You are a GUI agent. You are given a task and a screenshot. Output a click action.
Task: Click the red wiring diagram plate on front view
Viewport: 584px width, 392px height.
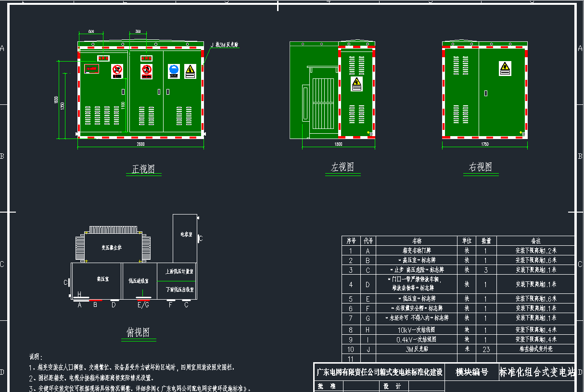91,69
